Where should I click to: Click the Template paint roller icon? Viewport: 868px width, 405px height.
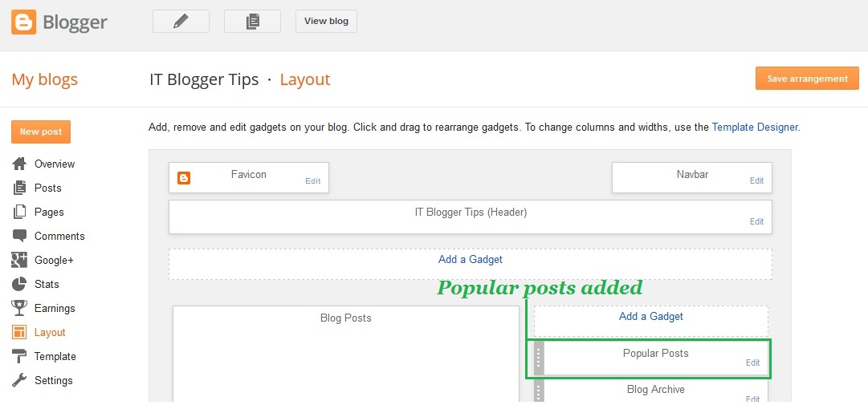(x=19, y=356)
